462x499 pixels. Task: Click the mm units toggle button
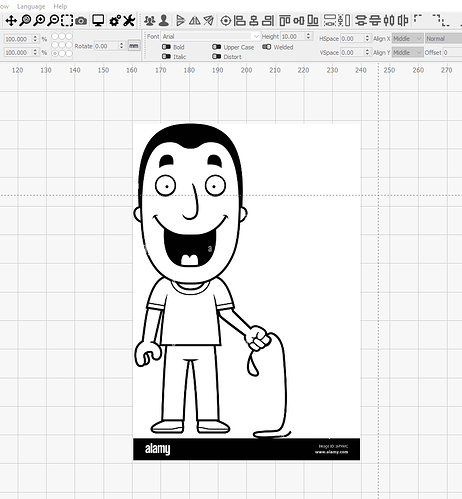click(134, 46)
